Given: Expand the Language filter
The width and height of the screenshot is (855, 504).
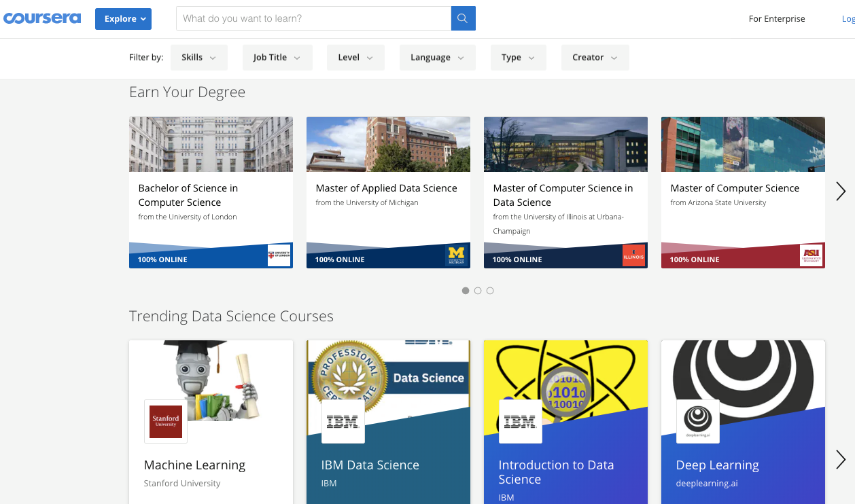Looking at the screenshot, I should (x=437, y=58).
